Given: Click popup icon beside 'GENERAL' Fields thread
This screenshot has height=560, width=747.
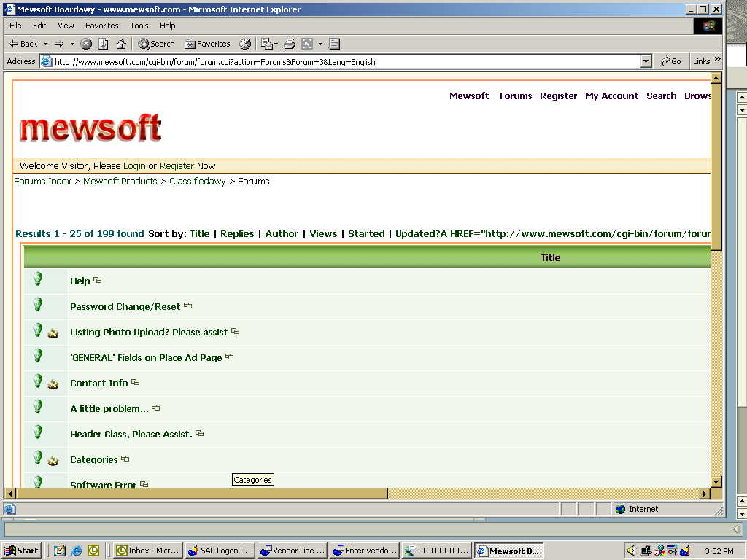Looking at the screenshot, I should click(230, 357).
